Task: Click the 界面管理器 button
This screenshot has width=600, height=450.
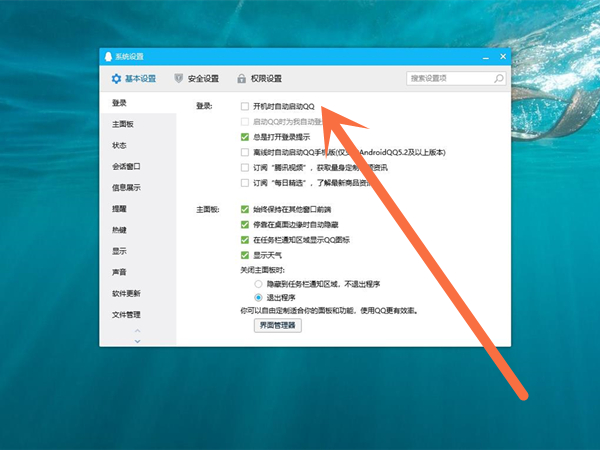Action: coord(278,325)
